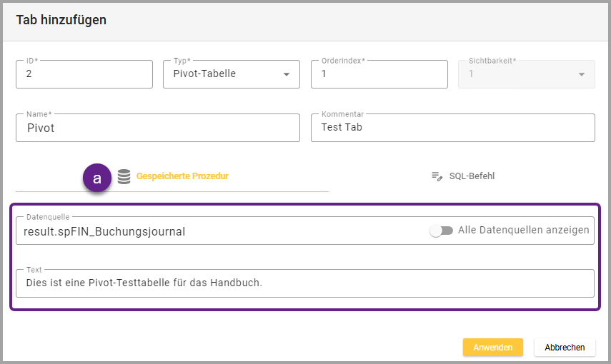Switch to the SQL-Befehl tab
The width and height of the screenshot is (611, 364).
click(x=471, y=176)
